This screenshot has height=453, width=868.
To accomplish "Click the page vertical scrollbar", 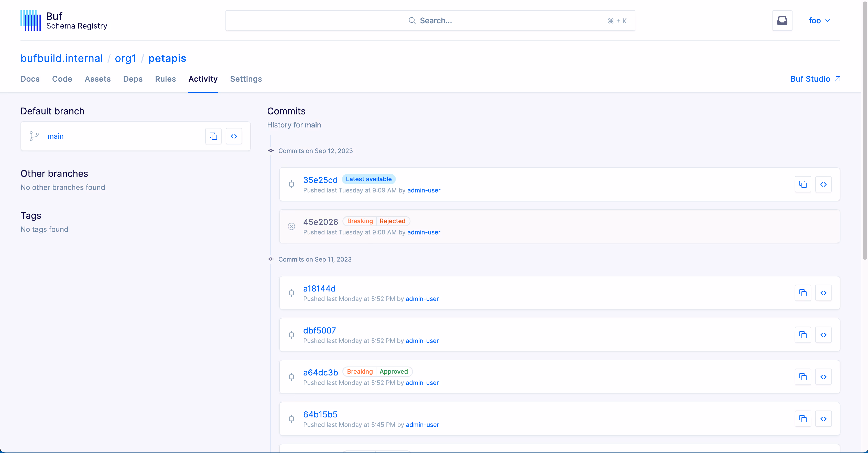I will 865,131.
